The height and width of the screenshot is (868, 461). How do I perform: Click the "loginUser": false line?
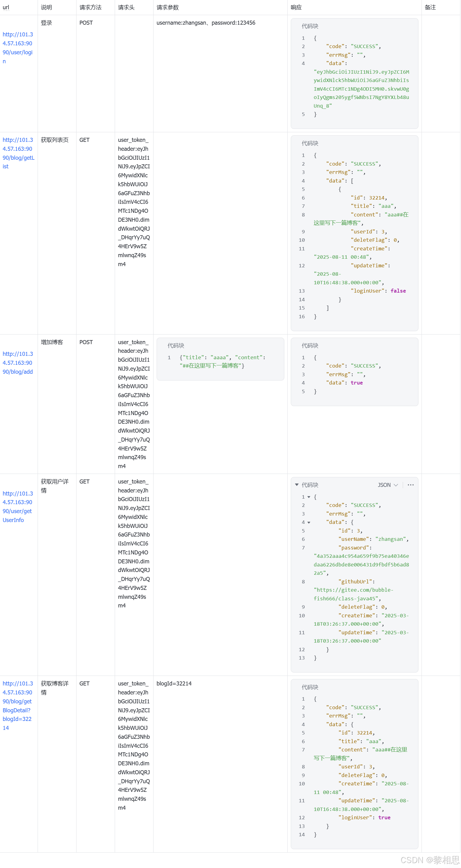[x=378, y=290]
